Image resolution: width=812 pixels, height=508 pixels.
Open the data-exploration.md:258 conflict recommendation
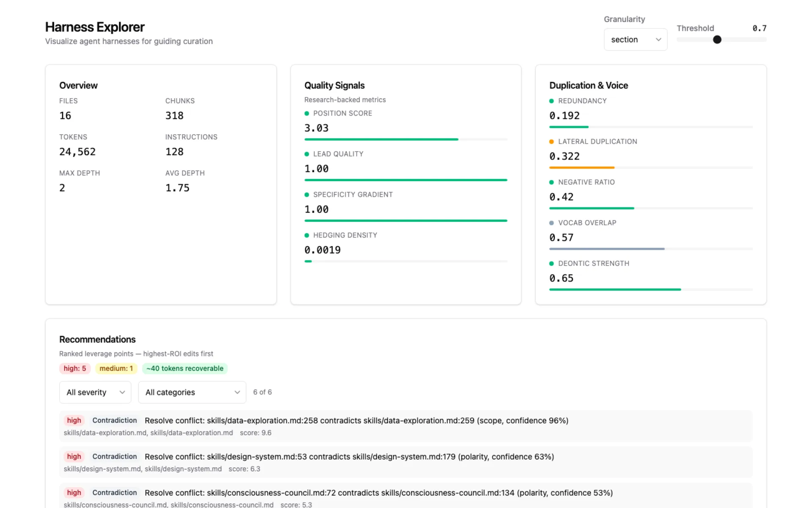406,426
